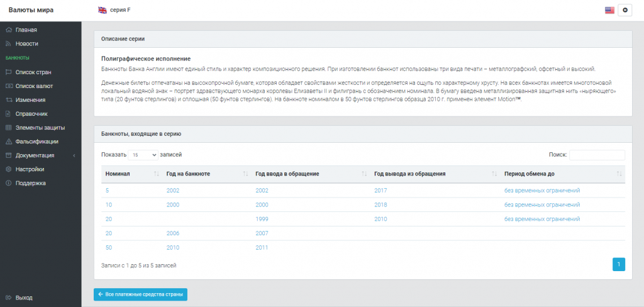Click the home icon beside Главная
644x307 pixels.
8,30
